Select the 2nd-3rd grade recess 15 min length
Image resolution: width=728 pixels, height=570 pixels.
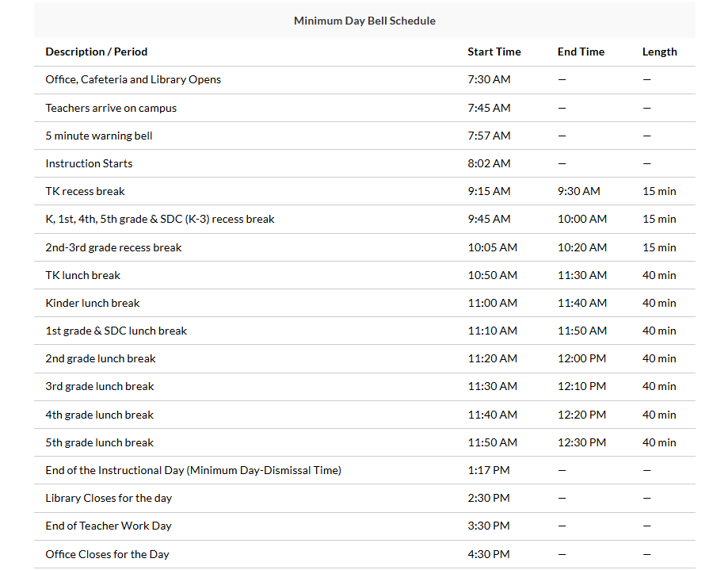[659, 247]
